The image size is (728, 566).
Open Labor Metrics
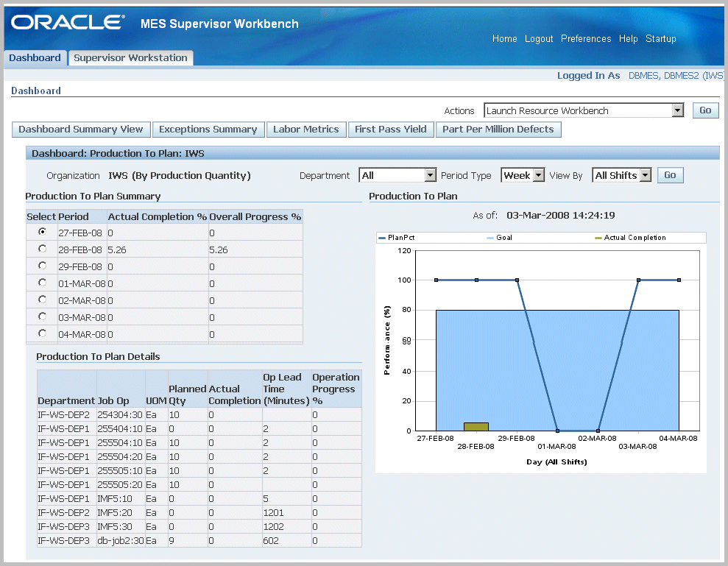coord(306,130)
